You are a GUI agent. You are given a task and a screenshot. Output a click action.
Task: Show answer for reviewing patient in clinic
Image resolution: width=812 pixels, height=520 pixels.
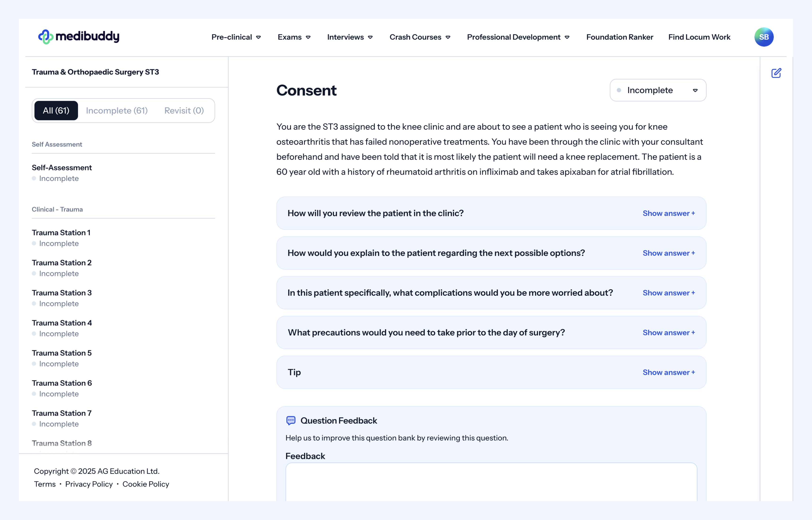(x=668, y=213)
